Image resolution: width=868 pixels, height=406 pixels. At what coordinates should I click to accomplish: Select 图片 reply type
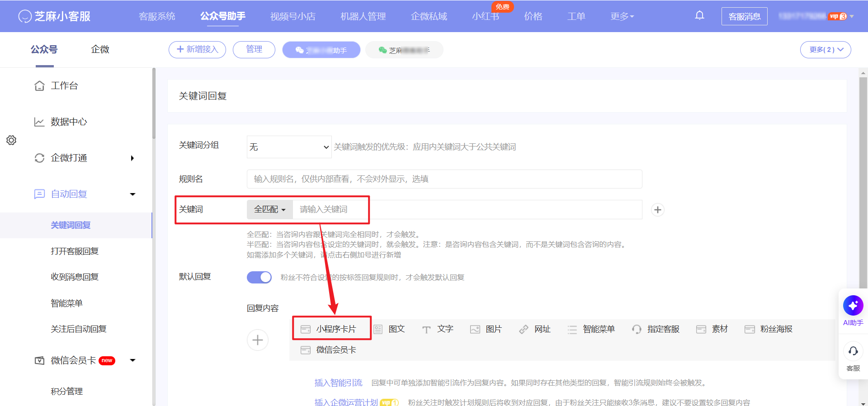(x=486, y=329)
